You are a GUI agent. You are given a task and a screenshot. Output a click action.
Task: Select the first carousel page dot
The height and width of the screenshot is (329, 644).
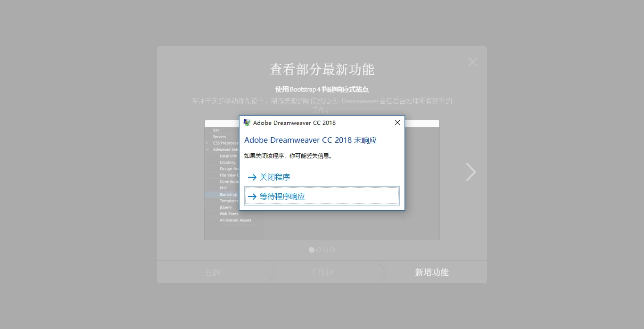point(312,250)
